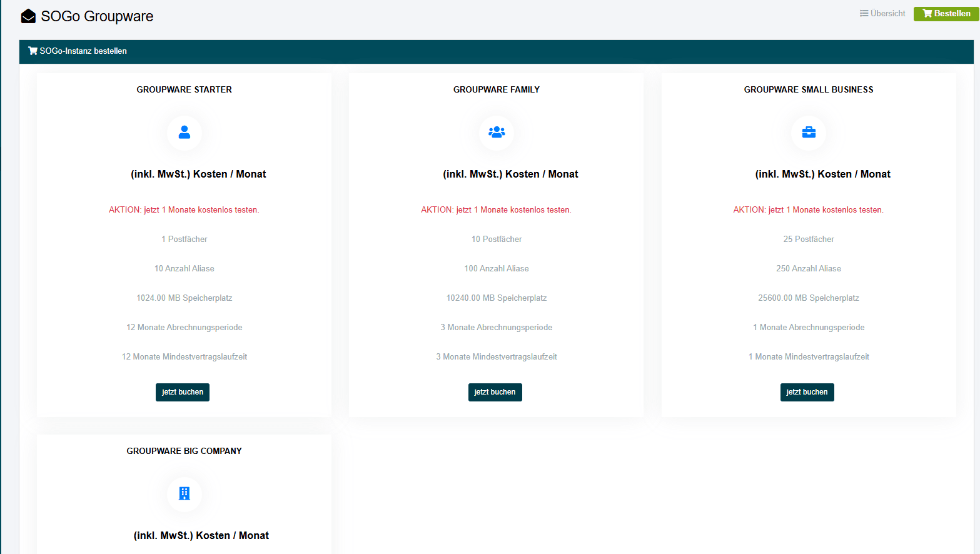Book the Groupware Family plan
Image resolution: width=980 pixels, height=554 pixels.
coord(495,392)
